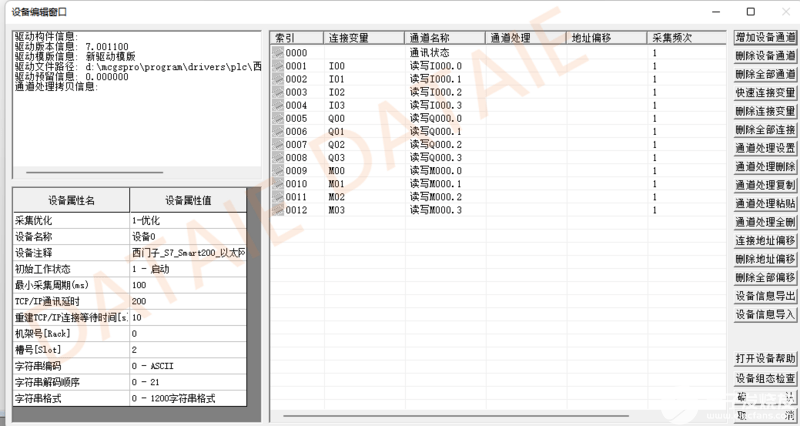Click the row icon for index 0012
Screen dimensions: 800x426
[278, 210]
